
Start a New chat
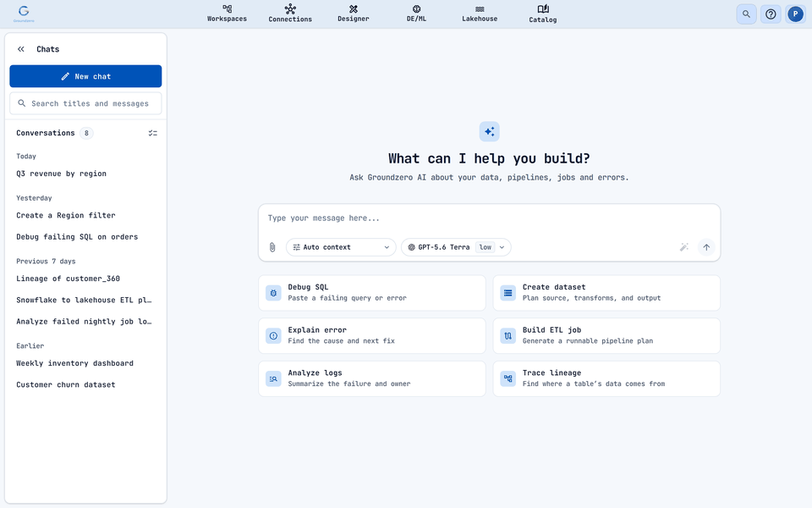85,76
